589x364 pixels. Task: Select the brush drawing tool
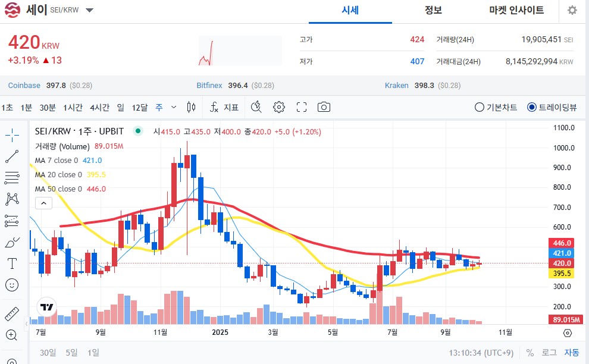click(x=12, y=242)
